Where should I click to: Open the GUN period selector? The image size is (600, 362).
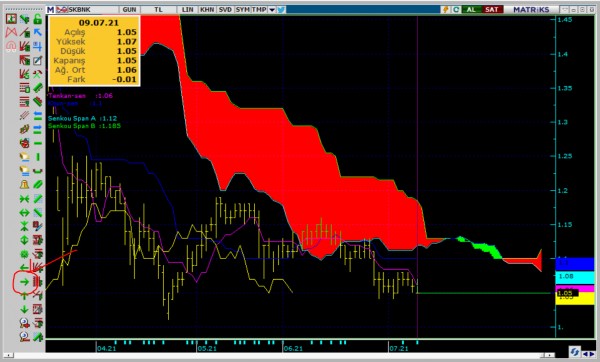click(x=129, y=10)
